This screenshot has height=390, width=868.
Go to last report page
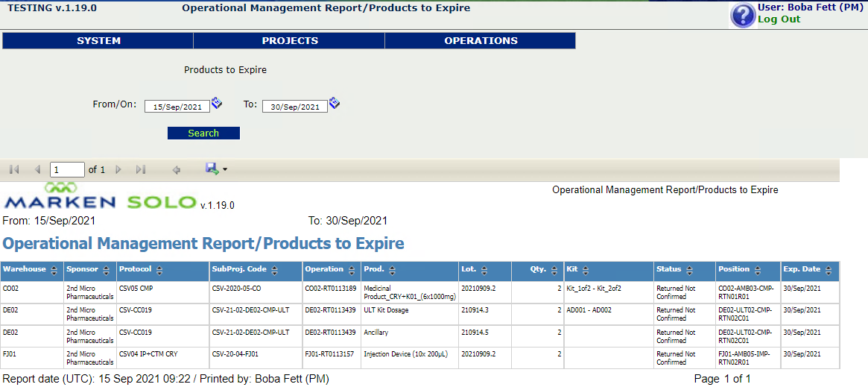[x=141, y=169]
